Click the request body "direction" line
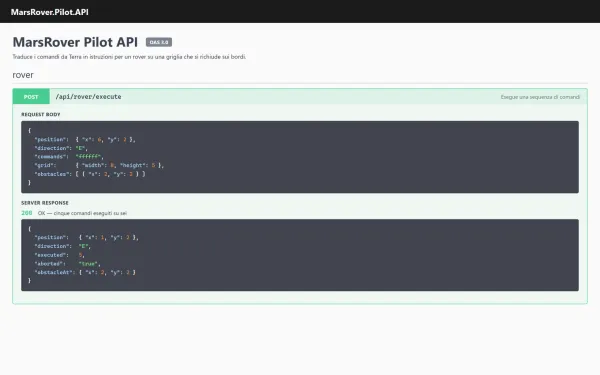The height and width of the screenshot is (375, 600). (x=61, y=148)
